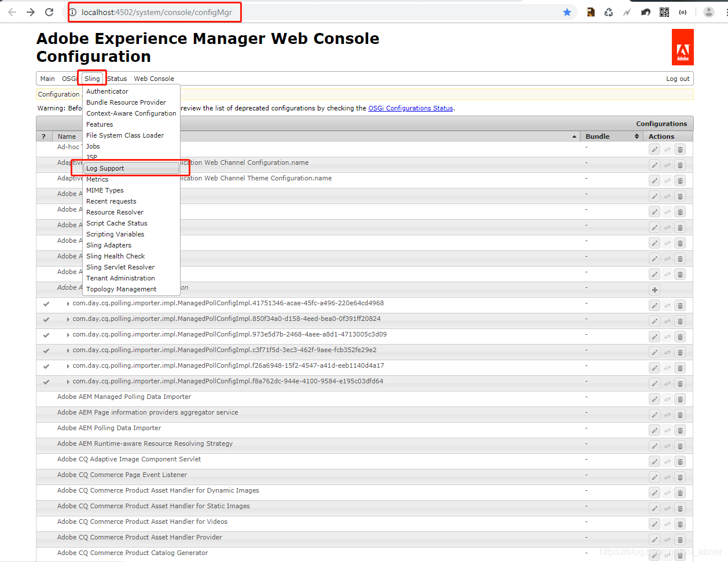Expand ManagedPollConfigImpl.973e5d7b row triangle

coord(68,335)
